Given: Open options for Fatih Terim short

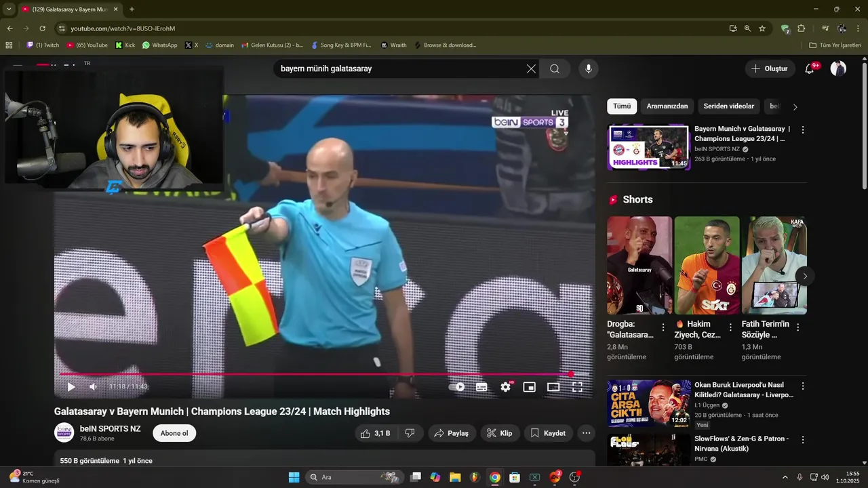Looking at the screenshot, I should click(798, 327).
